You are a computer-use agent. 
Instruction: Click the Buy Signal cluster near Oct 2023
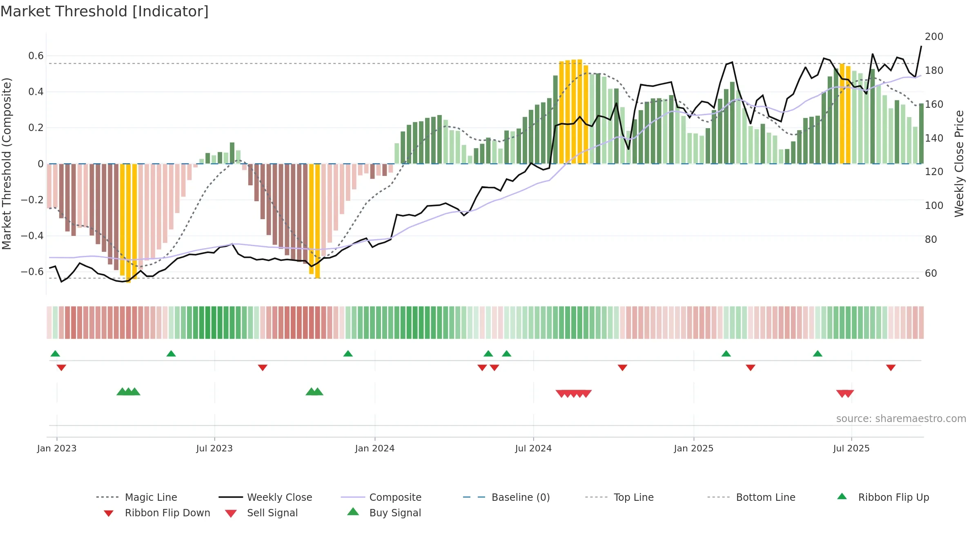pyautogui.click(x=314, y=391)
